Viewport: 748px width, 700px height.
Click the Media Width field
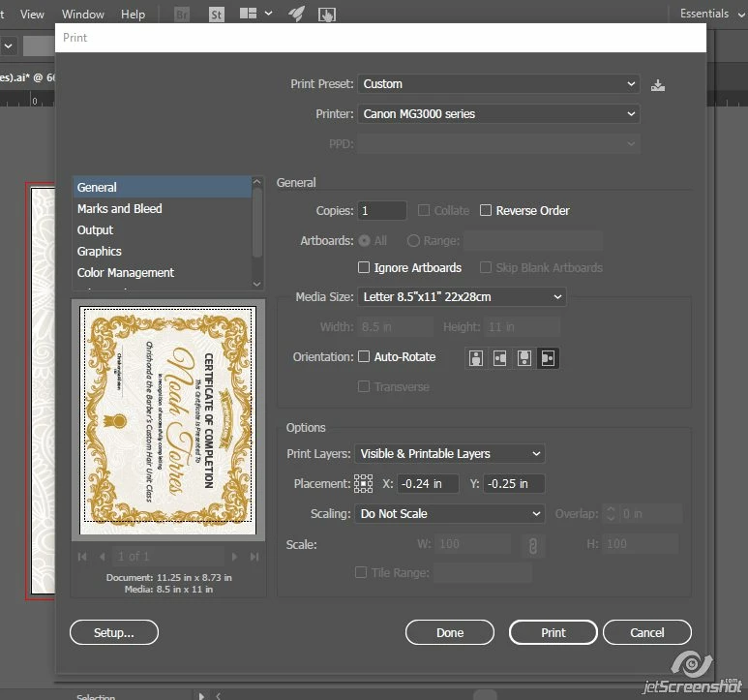click(x=395, y=327)
